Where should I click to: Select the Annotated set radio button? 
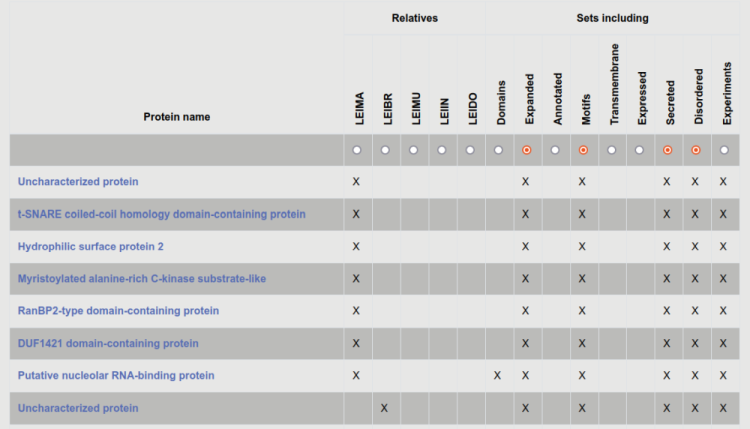tap(555, 150)
